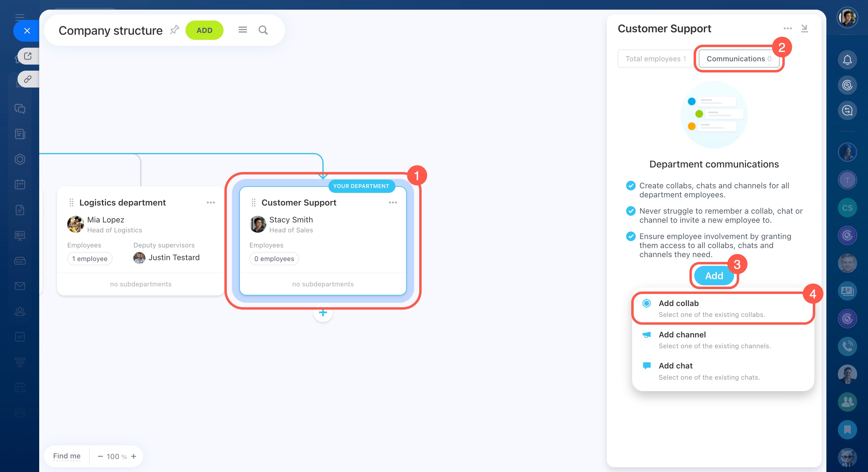Open calendar icon in left sidebar
Image resolution: width=868 pixels, height=472 pixels.
(x=20, y=184)
